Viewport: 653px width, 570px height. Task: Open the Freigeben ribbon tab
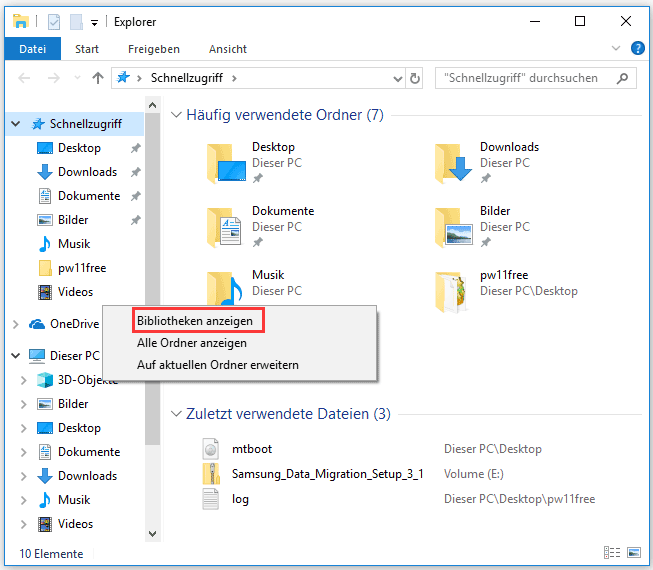[x=154, y=49]
